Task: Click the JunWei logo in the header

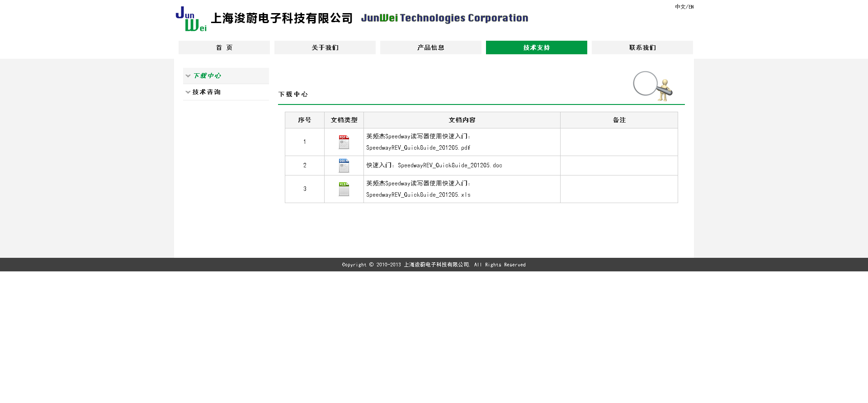Action: [x=191, y=19]
